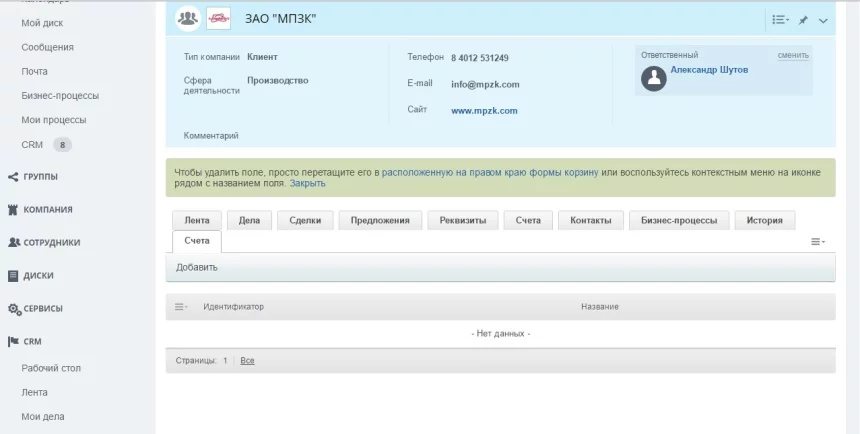
Task: Click the company group avatar icon
Action: 188,19
